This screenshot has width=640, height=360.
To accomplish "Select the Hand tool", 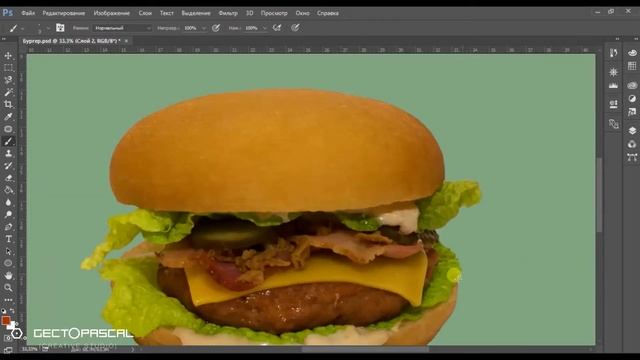I will pyautogui.click(x=8, y=276).
